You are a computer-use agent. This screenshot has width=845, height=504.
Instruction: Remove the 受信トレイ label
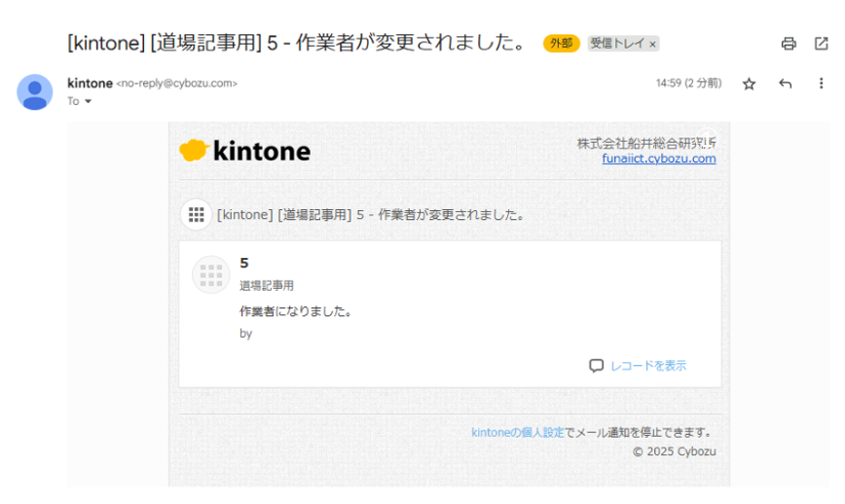click(x=652, y=44)
